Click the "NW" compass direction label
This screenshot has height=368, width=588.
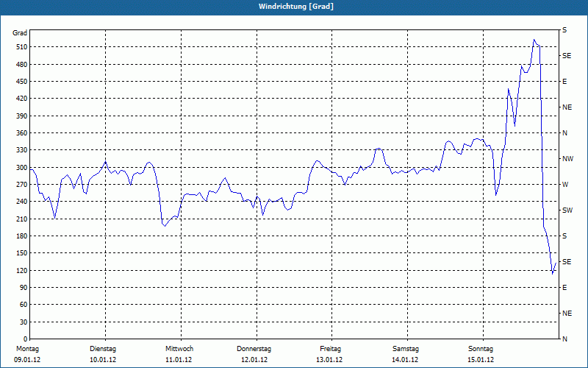[x=567, y=159]
